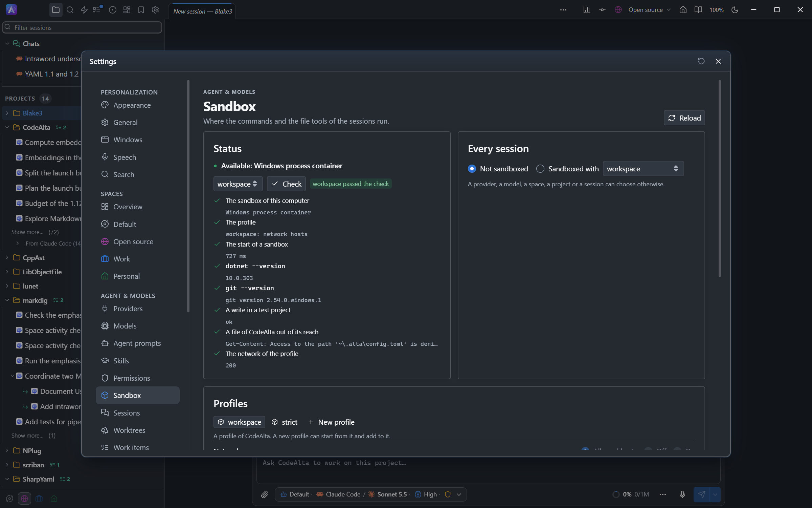Open the Open source space dropdown in title bar
The width and height of the screenshot is (812, 508).
click(x=650, y=10)
